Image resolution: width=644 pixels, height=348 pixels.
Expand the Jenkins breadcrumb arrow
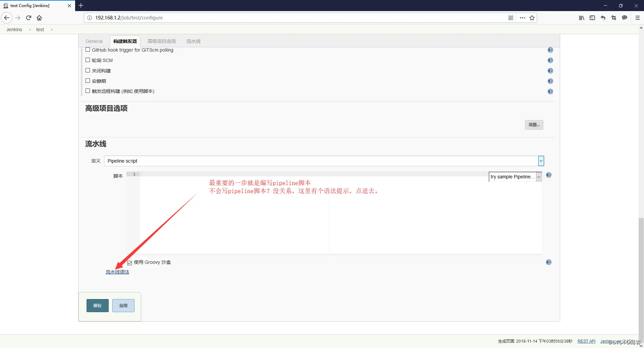tap(30, 30)
